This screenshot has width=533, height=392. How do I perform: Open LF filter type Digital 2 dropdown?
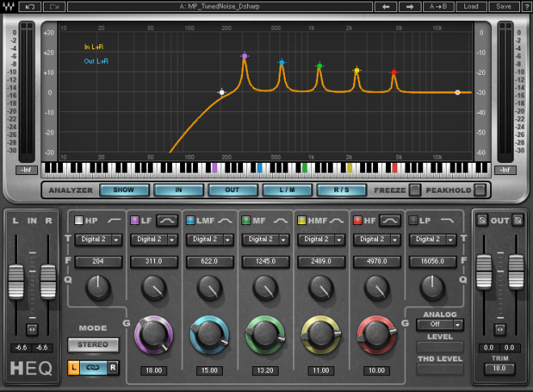[x=154, y=240]
